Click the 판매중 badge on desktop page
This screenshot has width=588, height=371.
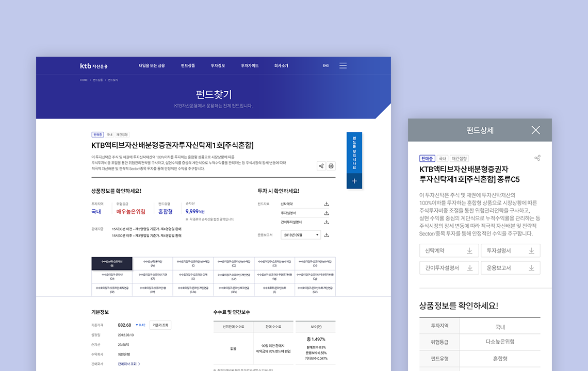97,134
